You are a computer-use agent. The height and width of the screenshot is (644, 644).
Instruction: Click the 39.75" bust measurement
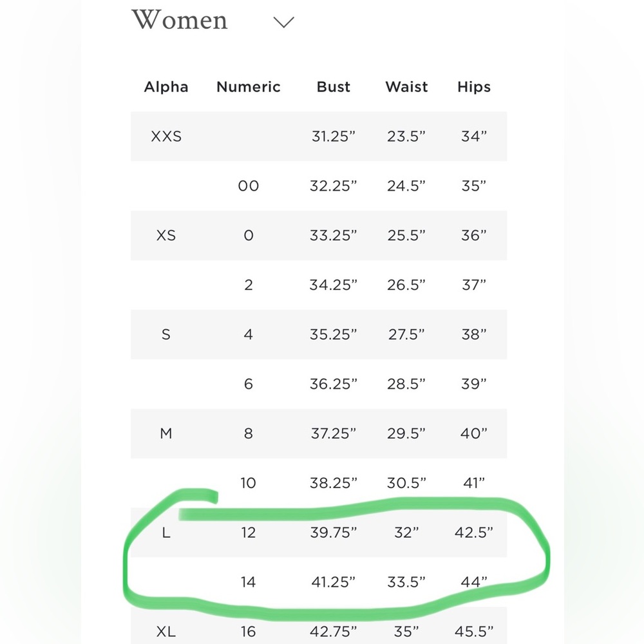click(x=334, y=533)
